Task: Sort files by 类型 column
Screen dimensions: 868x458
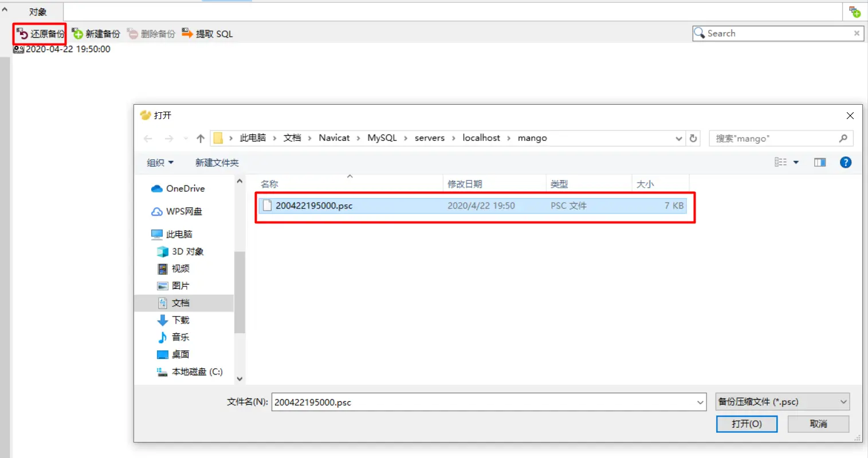Action: pyautogui.click(x=588, y=184)
